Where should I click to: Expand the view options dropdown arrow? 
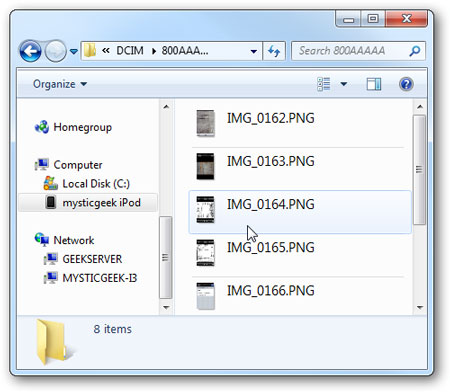point(344,84)
